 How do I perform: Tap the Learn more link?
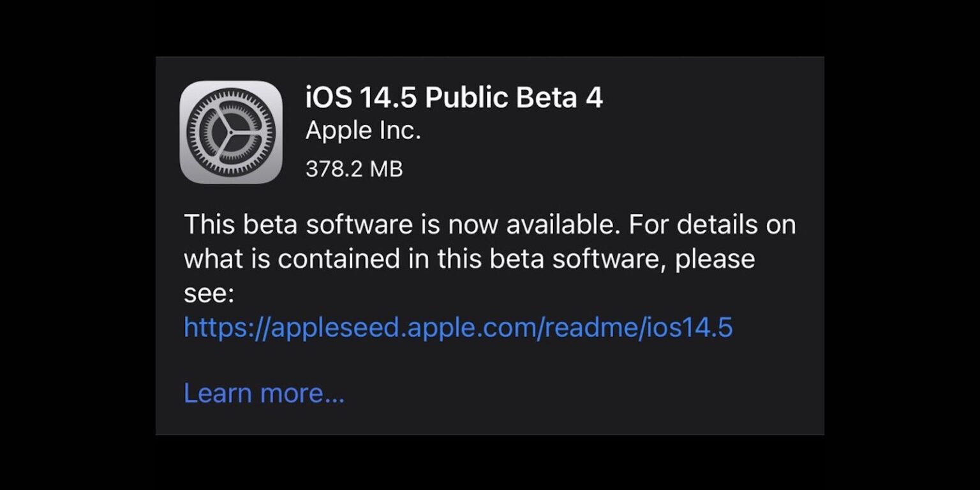click(x=264, y=393)
